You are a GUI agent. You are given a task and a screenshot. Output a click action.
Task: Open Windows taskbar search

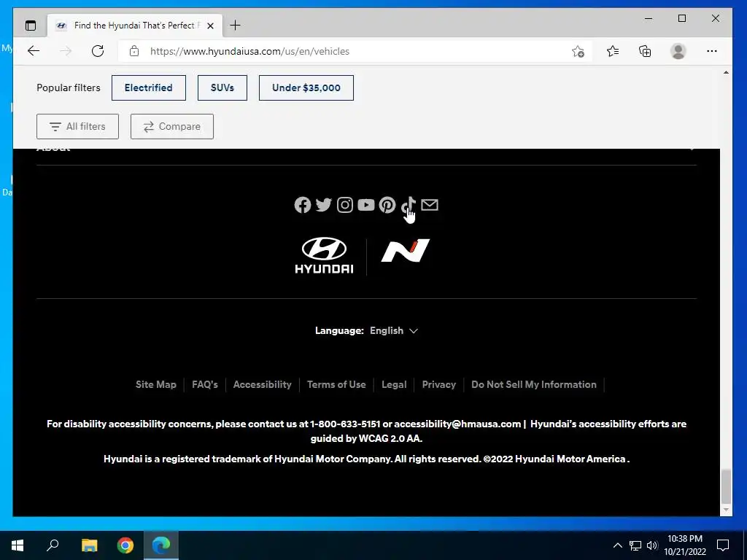(x=53, y=545)
